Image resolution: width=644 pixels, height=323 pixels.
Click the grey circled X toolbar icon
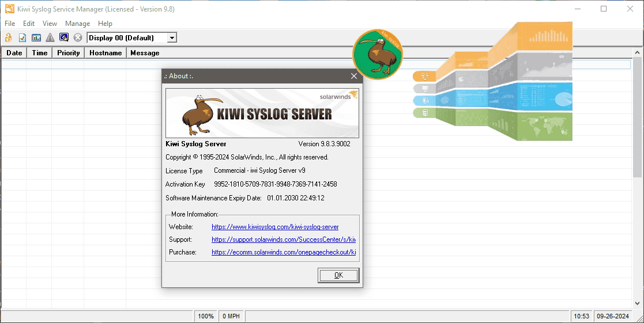(78, 38)
